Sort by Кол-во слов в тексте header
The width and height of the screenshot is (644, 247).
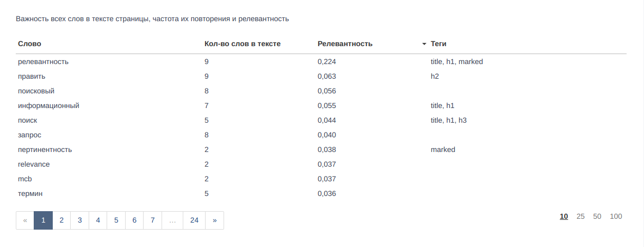(x=242, y=44)
